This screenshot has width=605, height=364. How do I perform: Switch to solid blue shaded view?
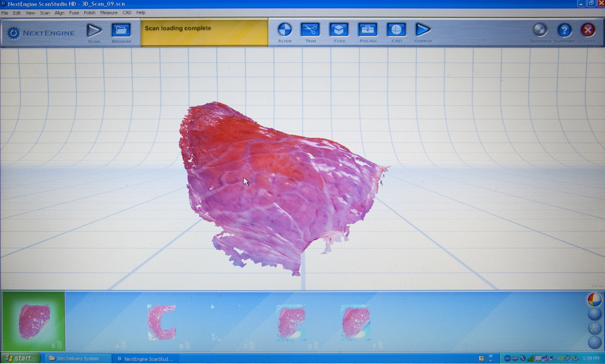[594, 314]
